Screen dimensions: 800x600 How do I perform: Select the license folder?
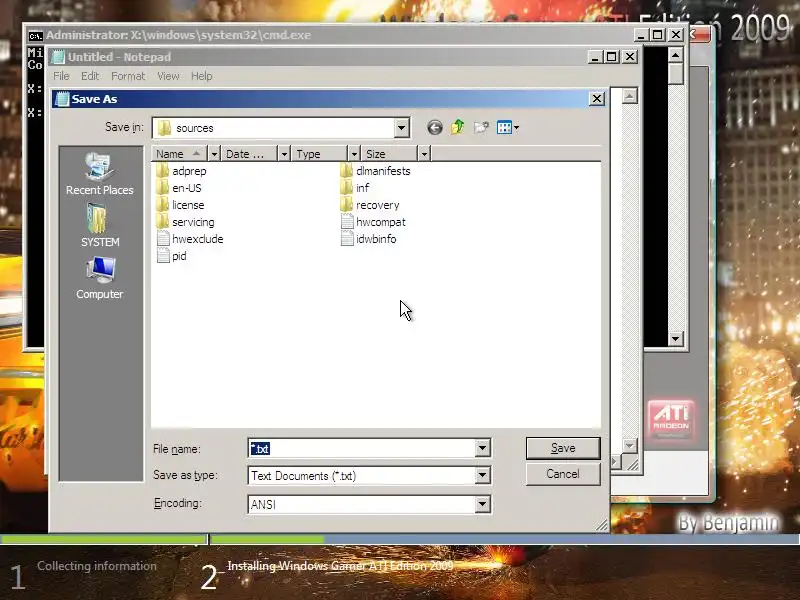pyautogui.click(x=181, y=205)
